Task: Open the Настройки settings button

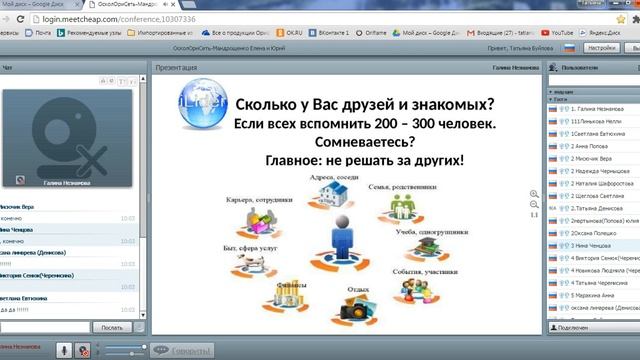Action: (602, 48)
